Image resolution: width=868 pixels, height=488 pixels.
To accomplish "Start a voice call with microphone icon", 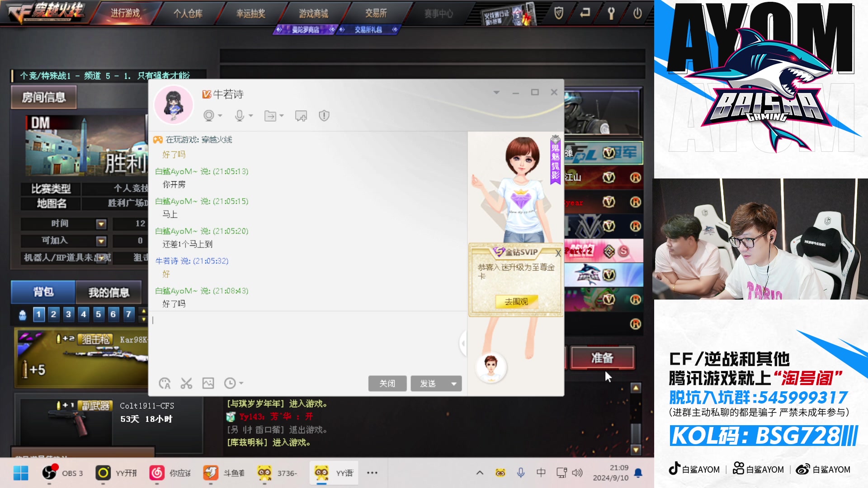I will point(240,116).
